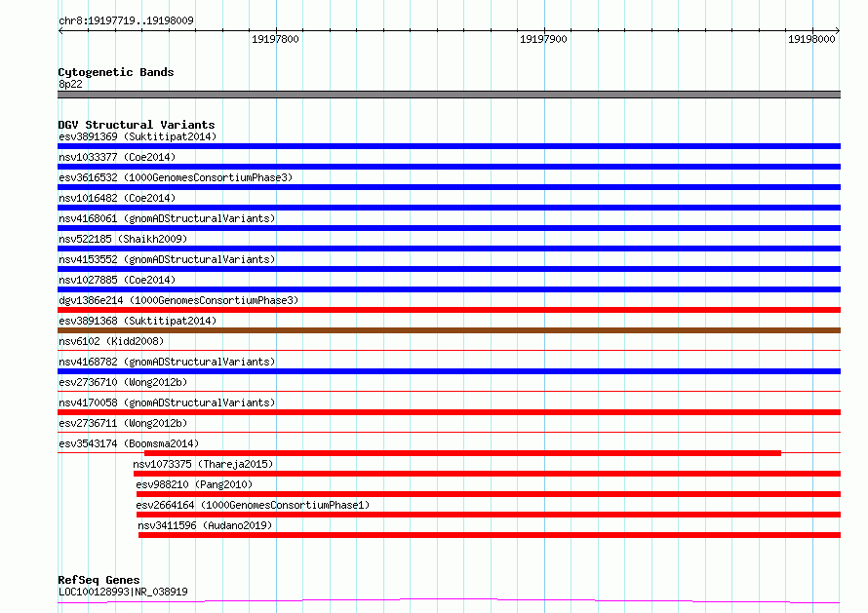
Task: Click the blue bar under nsv1033377
Action: [449, 167]
